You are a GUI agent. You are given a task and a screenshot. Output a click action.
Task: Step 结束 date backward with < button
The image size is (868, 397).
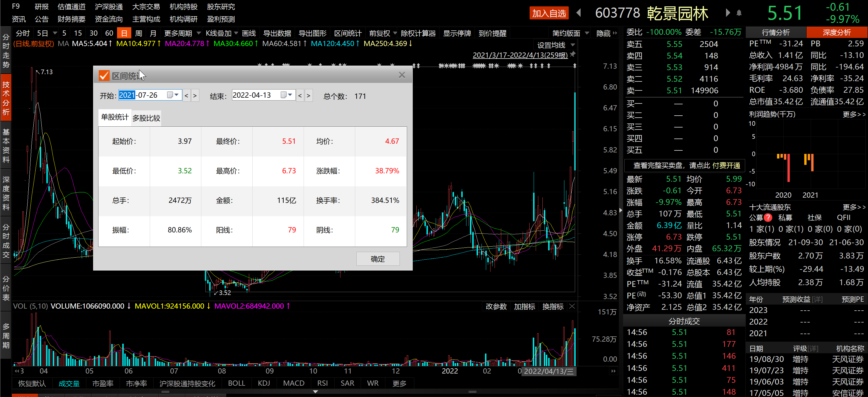coord(300,95)
